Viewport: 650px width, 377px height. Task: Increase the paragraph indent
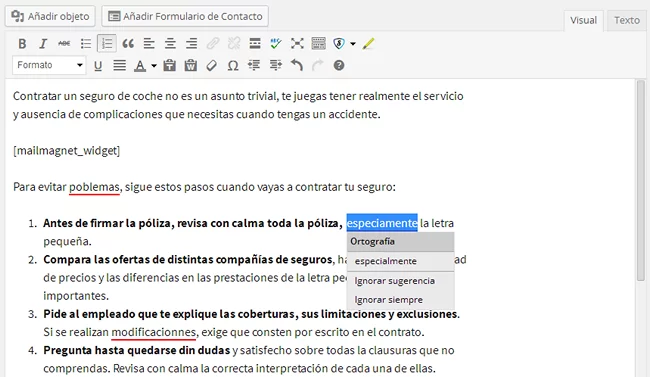click(276, 66)
